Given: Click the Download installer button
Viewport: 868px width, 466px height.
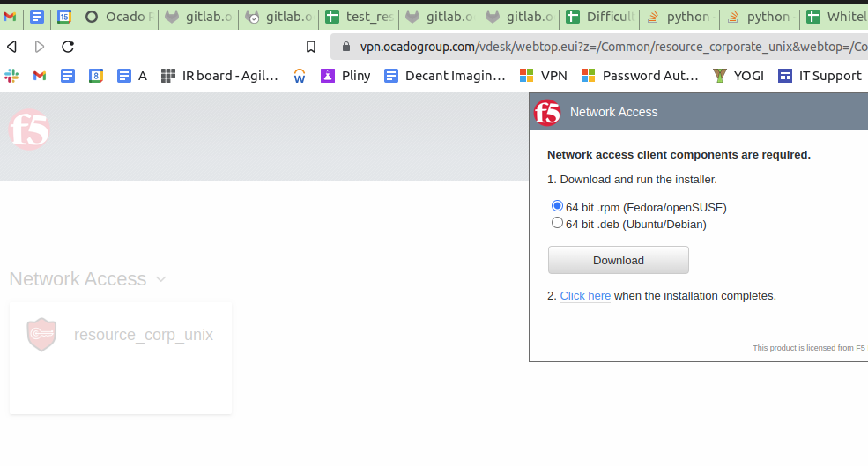Looking at the screenshot, I should coord(618,260).
